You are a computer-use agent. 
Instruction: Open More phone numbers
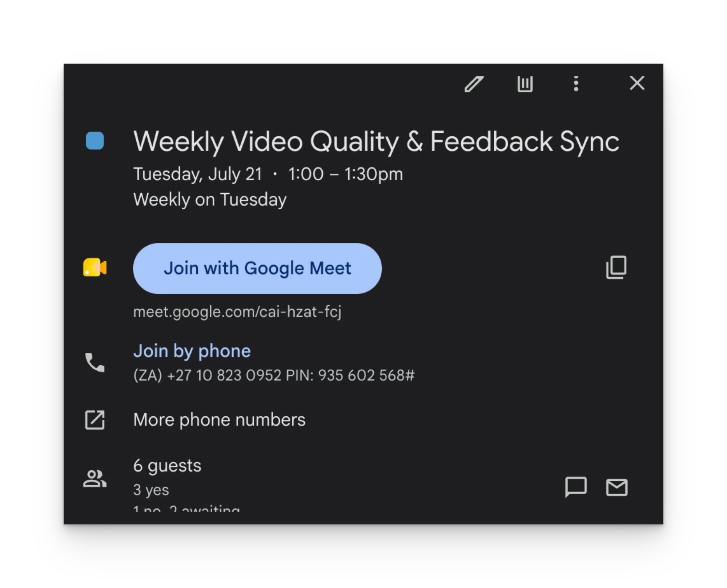click(x=219, y=420)
